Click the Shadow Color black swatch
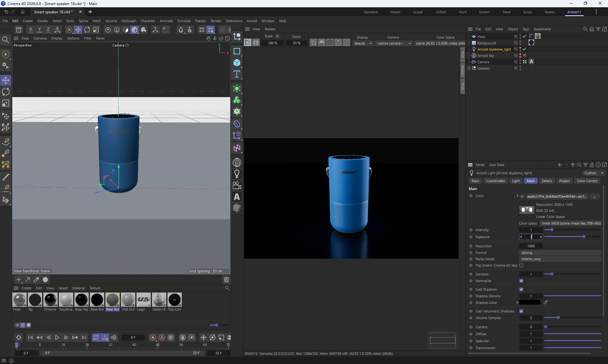Viewport: 608px width, 364px height. click(x=530, y=303)
